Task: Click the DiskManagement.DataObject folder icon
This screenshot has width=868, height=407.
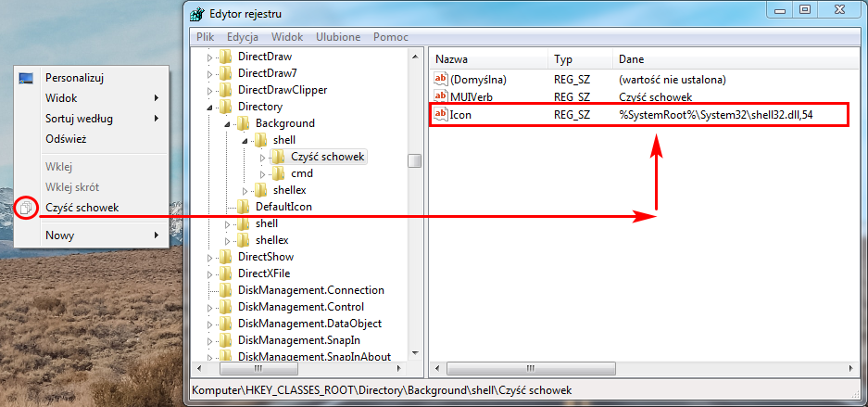Action: point(225,324)
